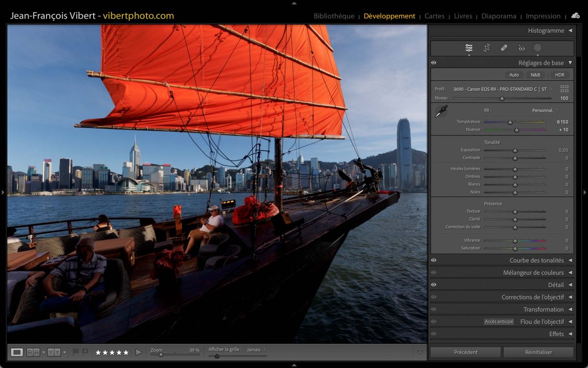
Task: Toggle visibility of Réglages de base panel
Action: tap(434, 63)
